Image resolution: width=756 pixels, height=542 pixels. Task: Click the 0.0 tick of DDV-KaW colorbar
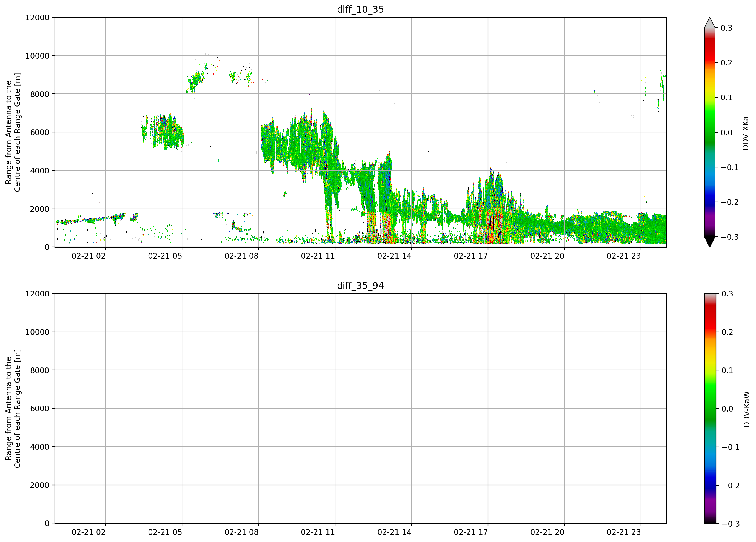pyautogui.click(x=727, y=409)
